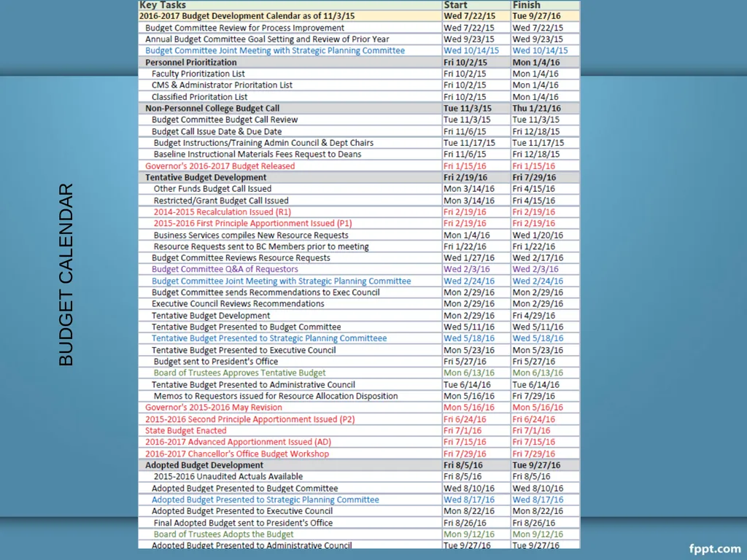Select 'CMS & Administrator Prioritation List'
Viewport: 747px width, 560px height.
[222, 85]
